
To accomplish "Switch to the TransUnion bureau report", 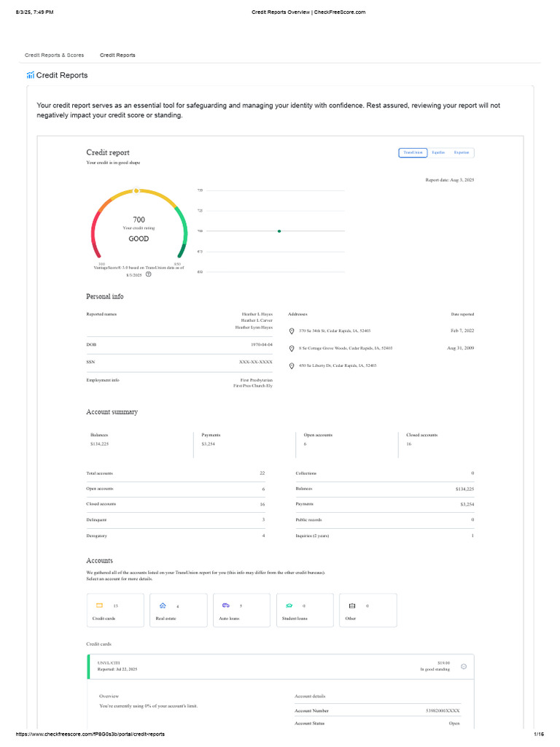I will click(x=413, y=152).
